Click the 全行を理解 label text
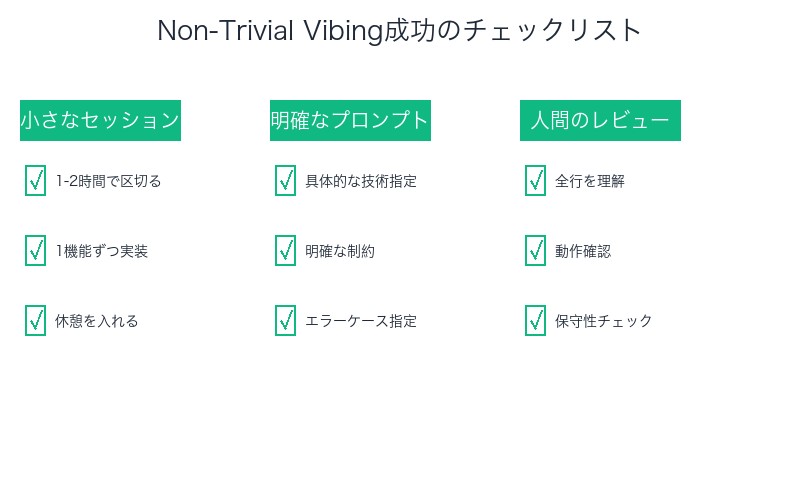The width and height of the screenshot is (800, 500). tap(590, 181)
